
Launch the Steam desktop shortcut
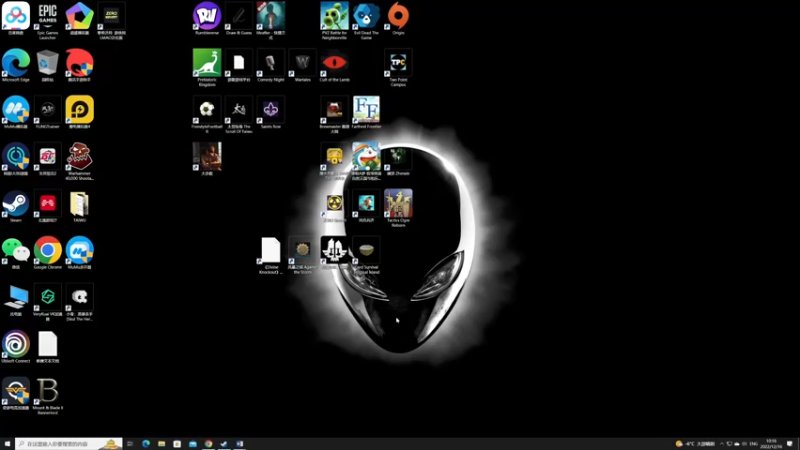pos(16,204)
